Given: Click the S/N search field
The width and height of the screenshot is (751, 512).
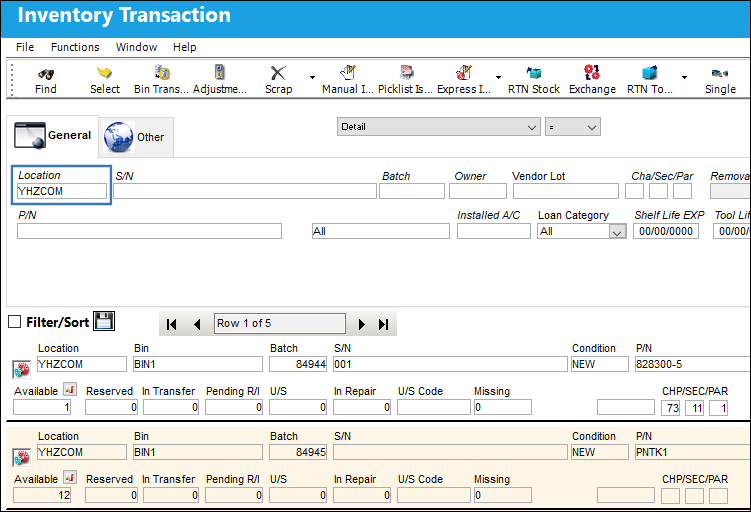Looking at the screenshot, I should tap(245, 191).
